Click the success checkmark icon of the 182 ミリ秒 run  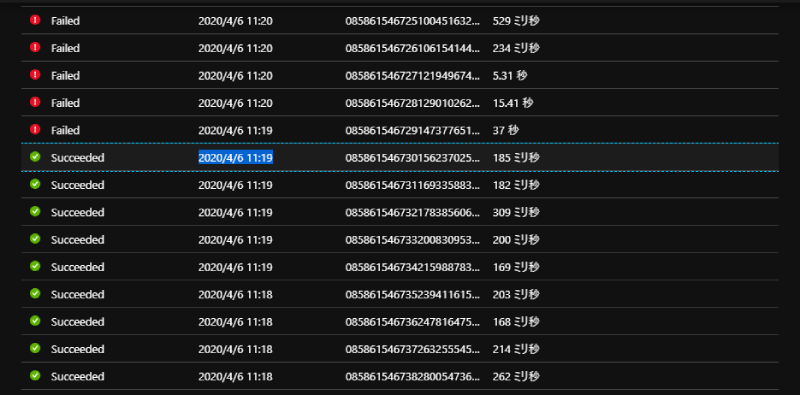35,184
